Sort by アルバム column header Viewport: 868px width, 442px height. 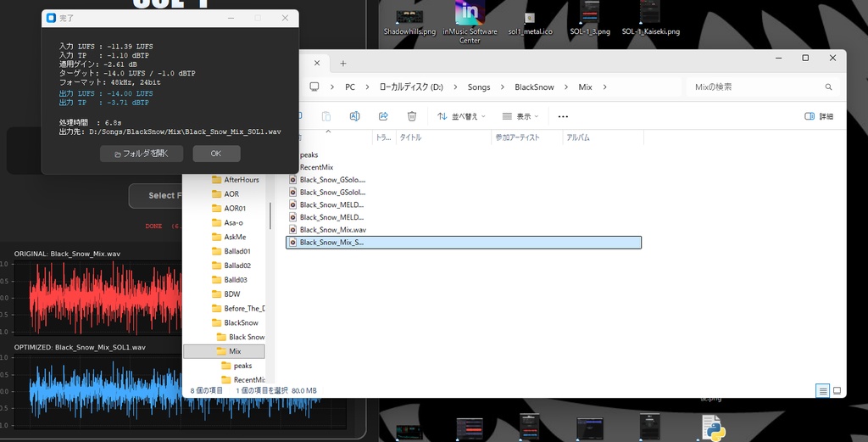pyautogui.click(x=603, y=137)
